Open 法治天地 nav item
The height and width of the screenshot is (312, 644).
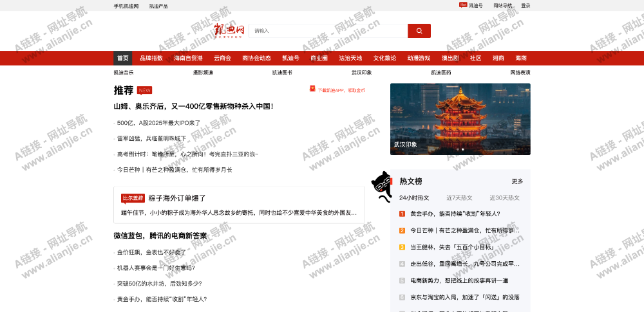pyautogui.click(x=350, y=59)
